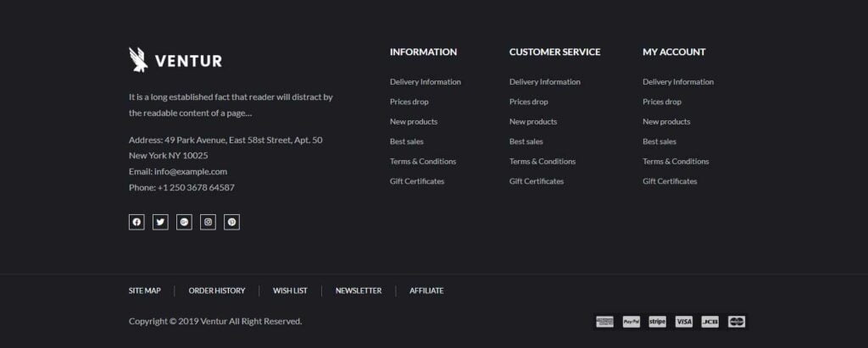Viewport: 868px width, 348px height.
Task: Open Prices drop under My Account
Action: (662, 102)
